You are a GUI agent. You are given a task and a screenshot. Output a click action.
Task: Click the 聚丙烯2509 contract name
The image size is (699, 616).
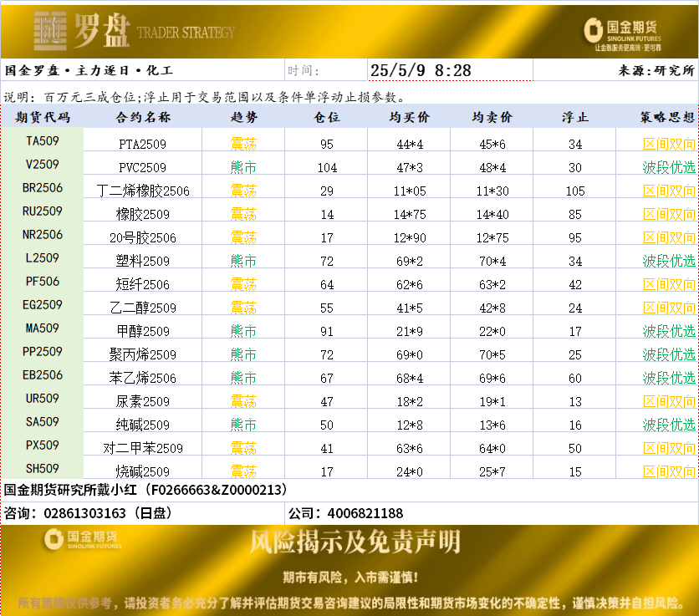click(143, 354)
